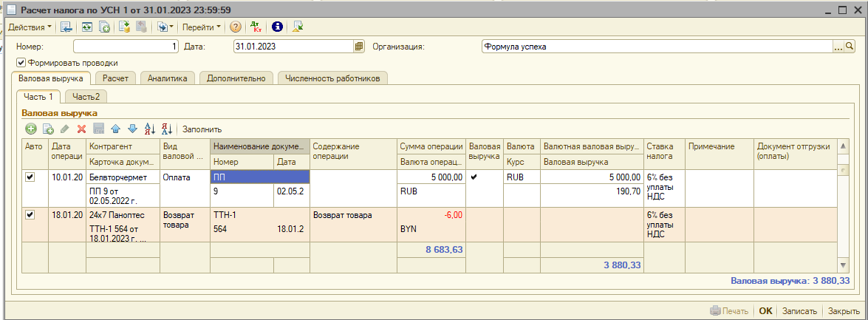
Task: Switch to the Расчет tab
Action: [x=115, y=78]
